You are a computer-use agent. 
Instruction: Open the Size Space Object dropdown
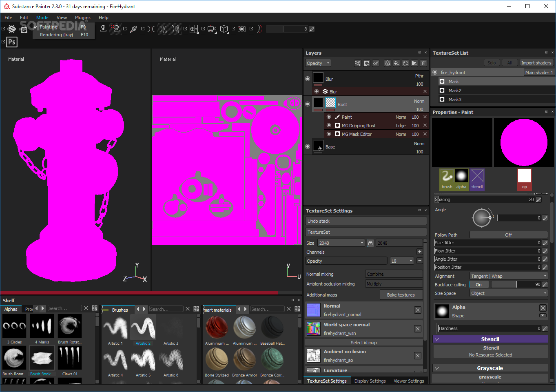pyautogui.click(x=509, y=293)
